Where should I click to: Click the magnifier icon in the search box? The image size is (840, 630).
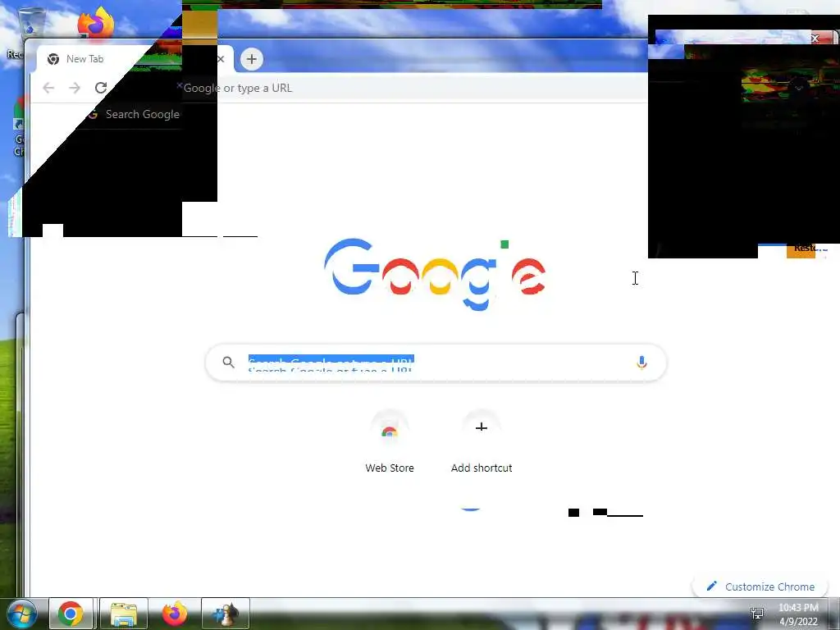point(228,362)
